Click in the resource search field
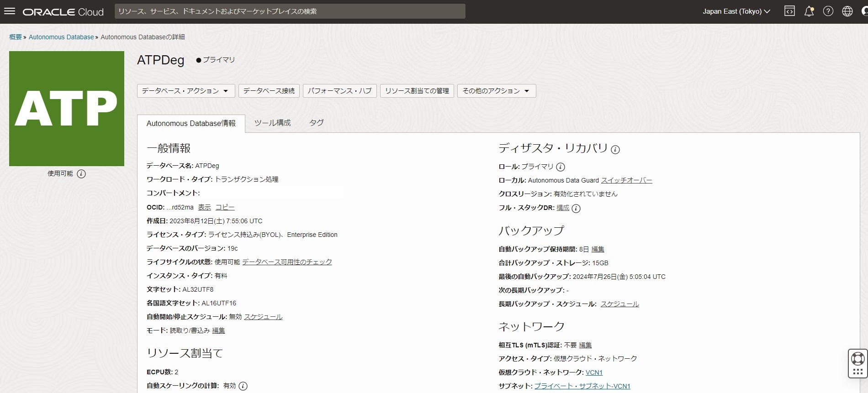The image size is (868, 393). pyautogui.click(x=290, y=11)
